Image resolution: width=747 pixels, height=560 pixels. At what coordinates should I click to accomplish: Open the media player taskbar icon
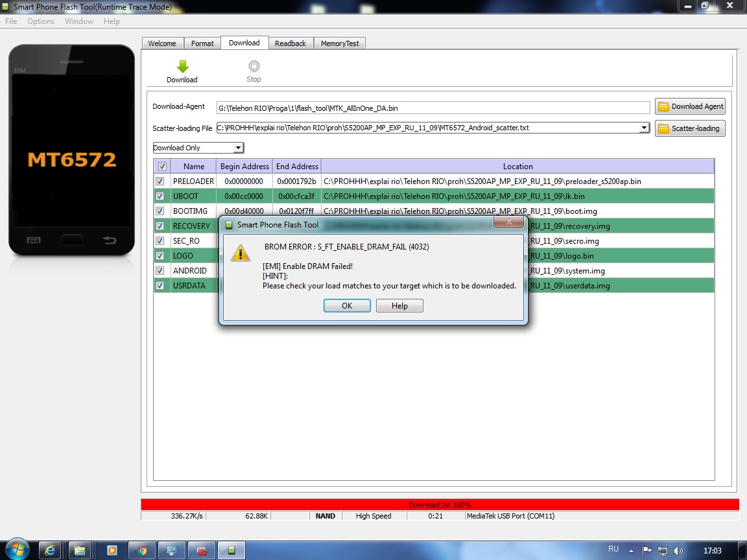click(112, 550)
